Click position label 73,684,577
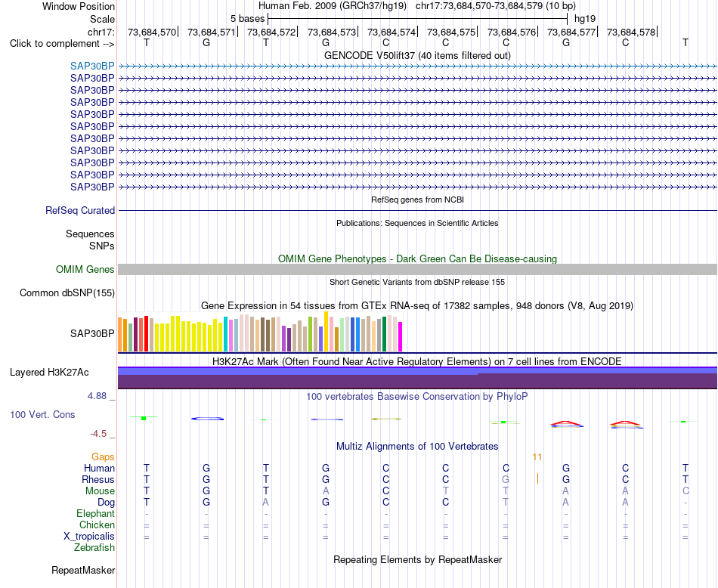This screenshot has width=718, height=588. (571, 32)
